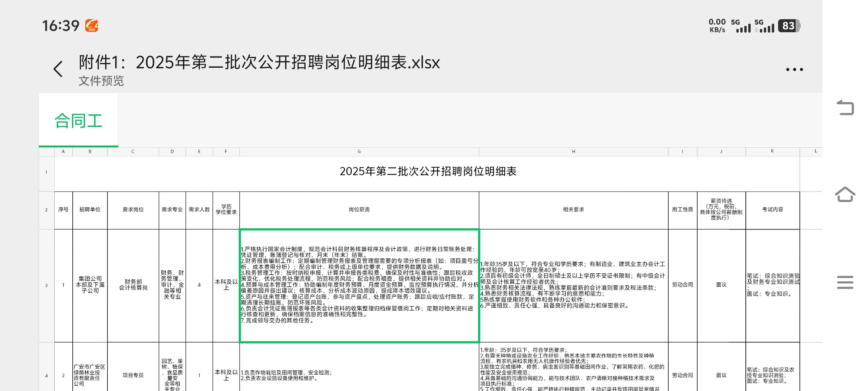The height and width of the screenshot is (391, 868).
Task: Tap the system recent apps menu icon
Action: [x=845, y=282]
